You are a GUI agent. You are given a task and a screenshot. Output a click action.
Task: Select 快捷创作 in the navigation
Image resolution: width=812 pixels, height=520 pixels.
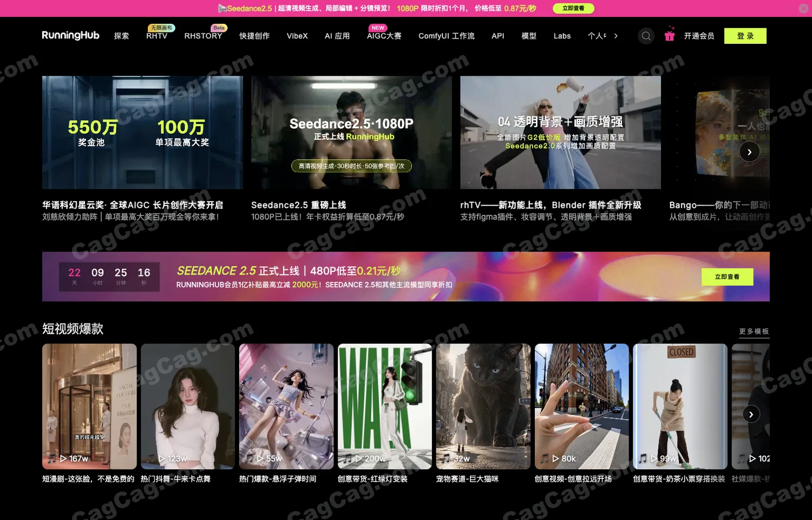[254, 36]
